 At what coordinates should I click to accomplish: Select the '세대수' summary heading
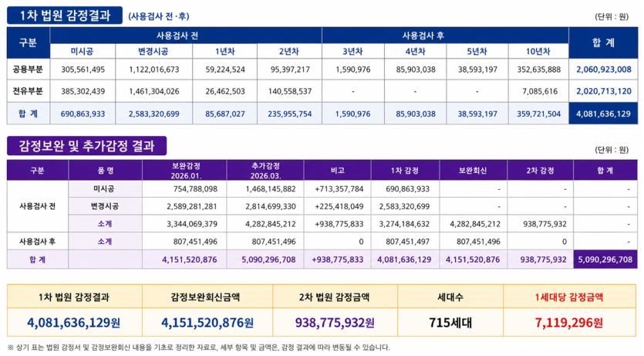[x=450, y=297]
